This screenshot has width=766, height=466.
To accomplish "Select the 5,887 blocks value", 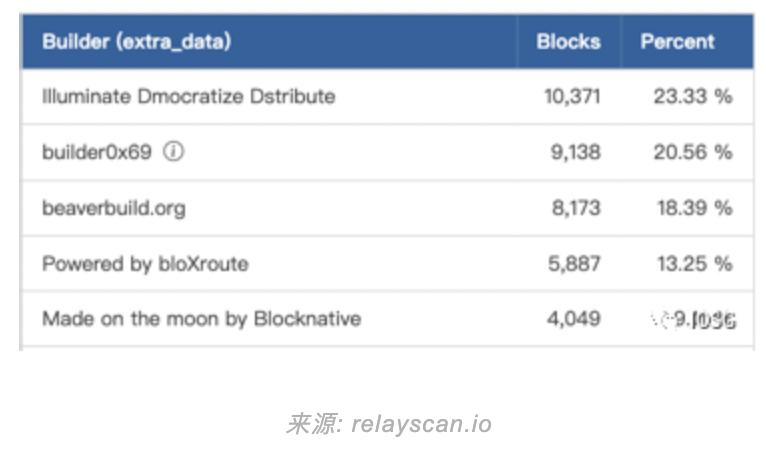I will [x=576, y=264].
